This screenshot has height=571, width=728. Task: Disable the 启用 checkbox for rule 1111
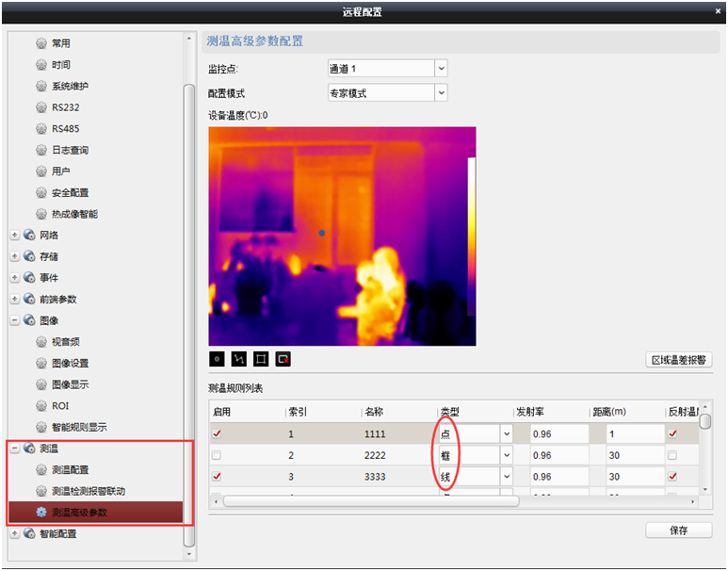(218, 434)
